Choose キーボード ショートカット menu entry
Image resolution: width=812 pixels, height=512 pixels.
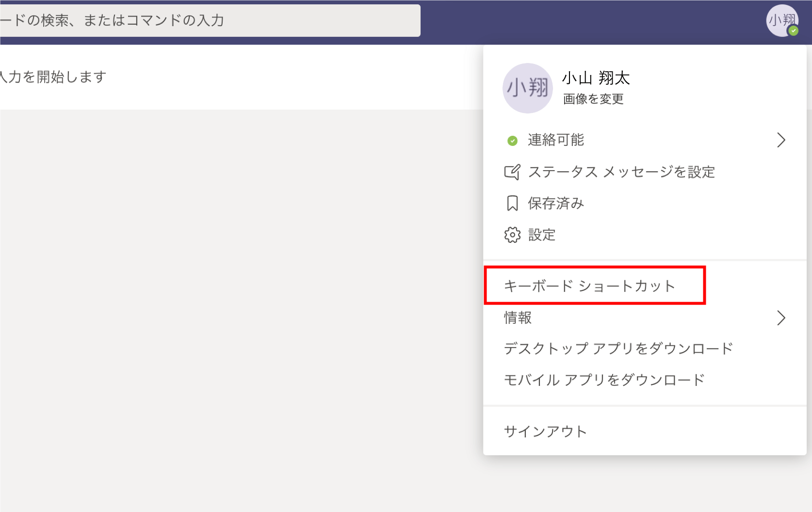click(x=589, y=286)
